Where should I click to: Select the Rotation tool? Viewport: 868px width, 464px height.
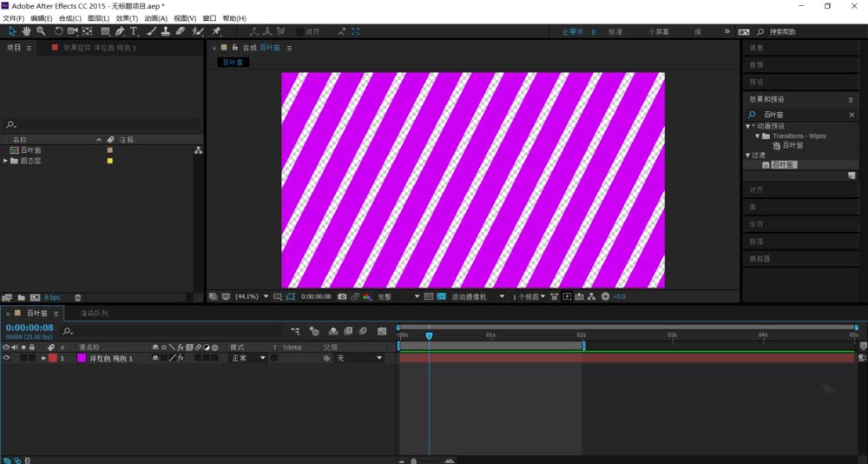pos(58,31)
